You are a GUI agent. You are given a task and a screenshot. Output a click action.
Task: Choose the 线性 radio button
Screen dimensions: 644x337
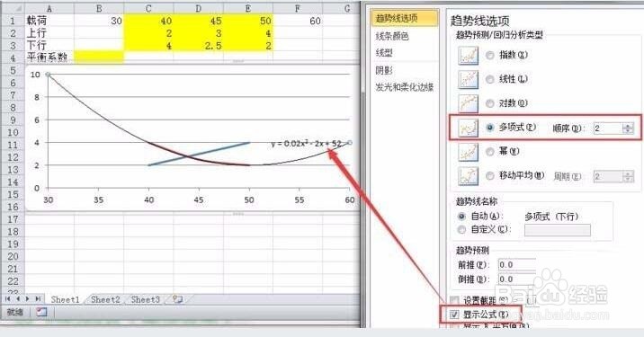tap(490, 79)
